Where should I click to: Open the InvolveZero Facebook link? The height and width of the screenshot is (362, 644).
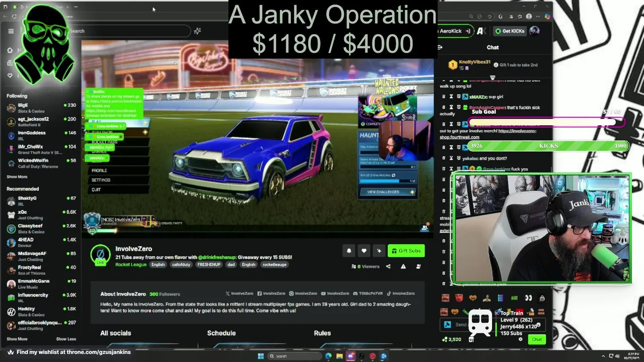click(271, 294)
